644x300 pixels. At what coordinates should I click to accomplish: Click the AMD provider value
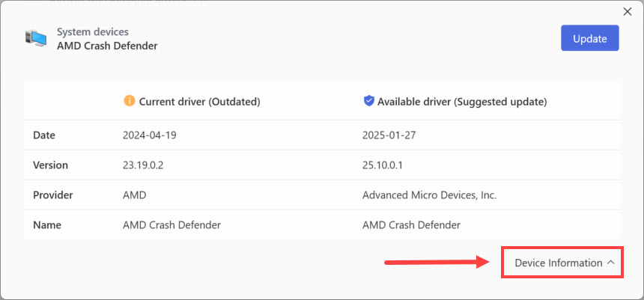click(135, 195)
